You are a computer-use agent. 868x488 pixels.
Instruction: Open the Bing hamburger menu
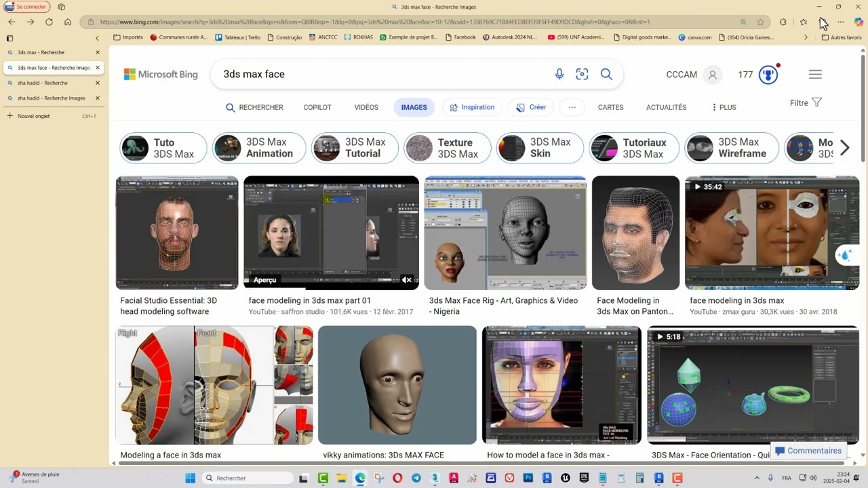click(x=815, y=75)
